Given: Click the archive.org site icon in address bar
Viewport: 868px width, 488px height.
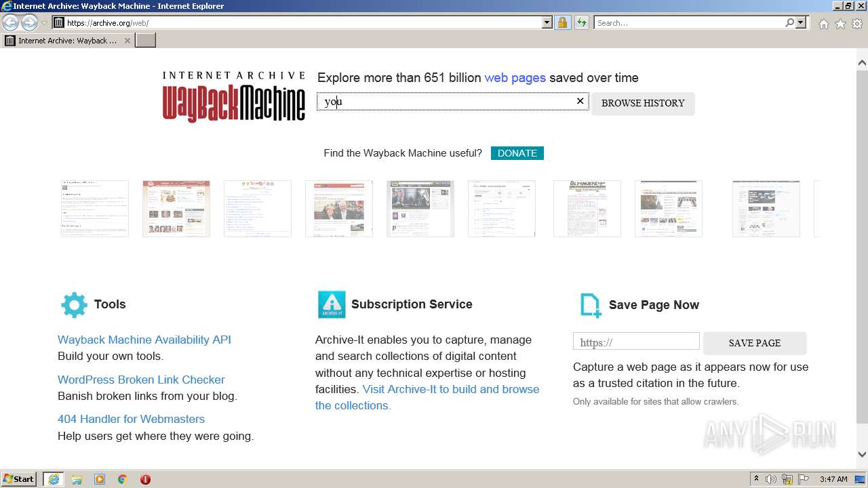Looking at the screenshot, I should point(59,22).
